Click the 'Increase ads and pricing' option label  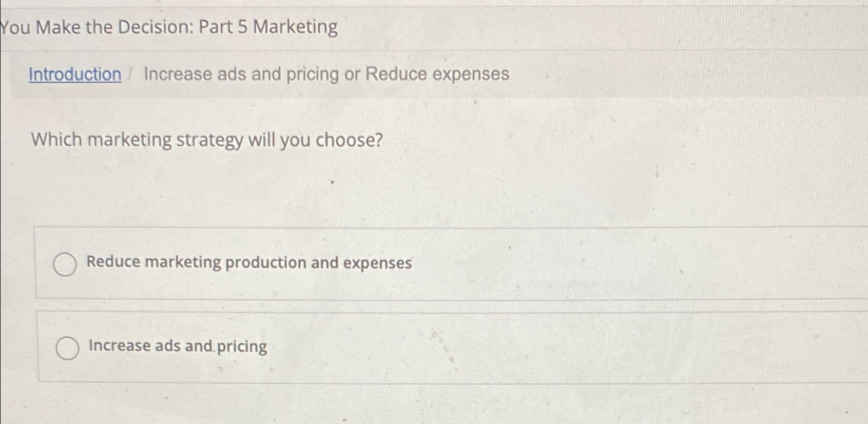(x=178, y=346)
